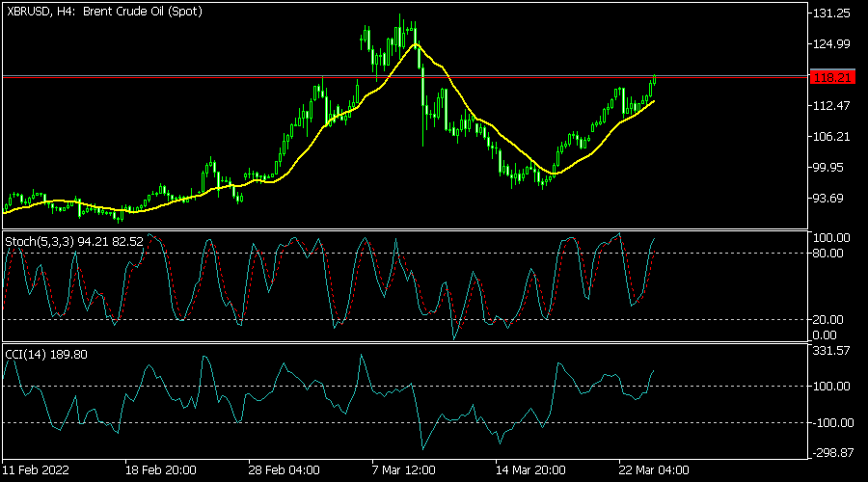Image resolution: width=868 pixels, height=482 pixels.
Task: Click the Stochastic 80.00 level label
Action: [x=828, y=253]
